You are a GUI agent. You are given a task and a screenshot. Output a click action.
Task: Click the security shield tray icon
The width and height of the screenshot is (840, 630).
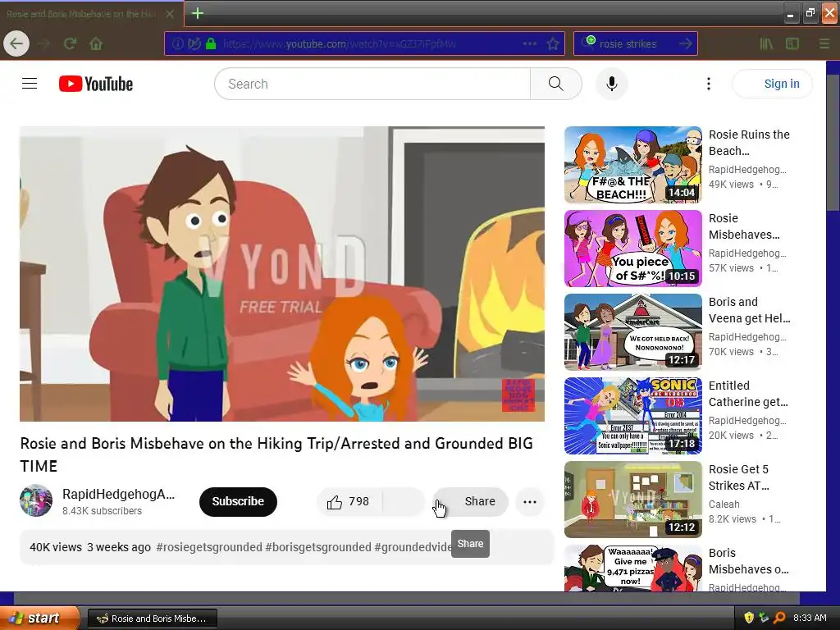tap(749, 618)
